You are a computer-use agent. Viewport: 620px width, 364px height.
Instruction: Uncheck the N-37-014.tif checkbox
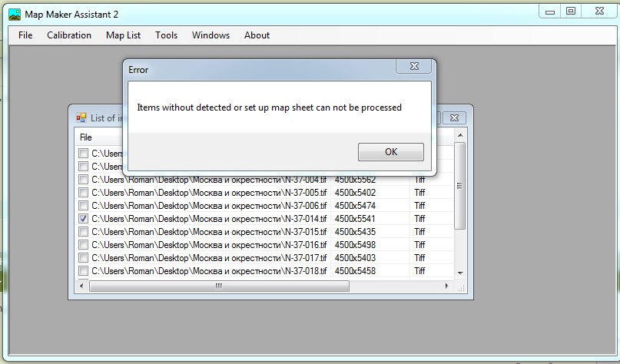(83, 219)
